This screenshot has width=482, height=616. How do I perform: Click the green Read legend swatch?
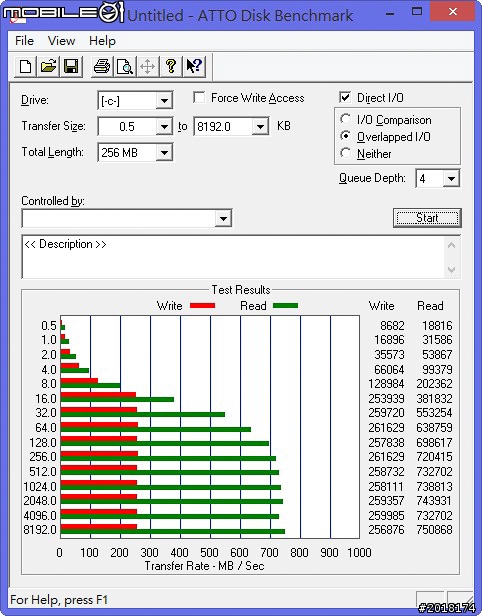tap(285, 305)
